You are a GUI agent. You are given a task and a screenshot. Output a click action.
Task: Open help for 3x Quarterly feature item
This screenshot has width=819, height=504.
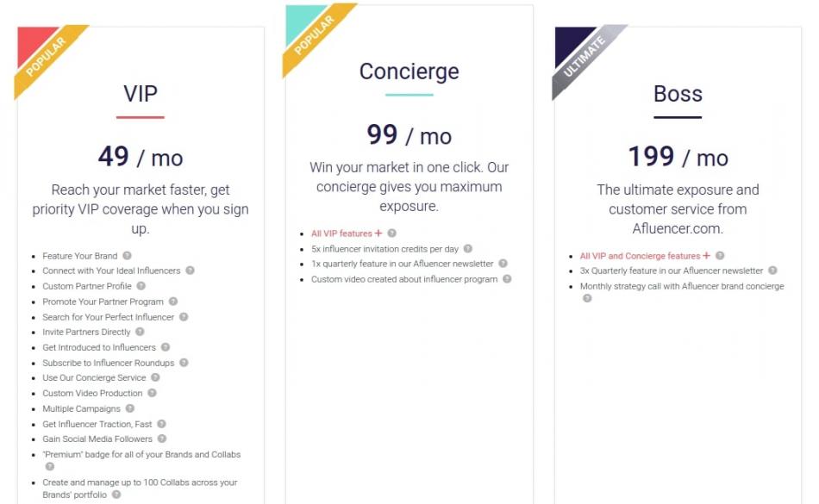tap(773, 271)
